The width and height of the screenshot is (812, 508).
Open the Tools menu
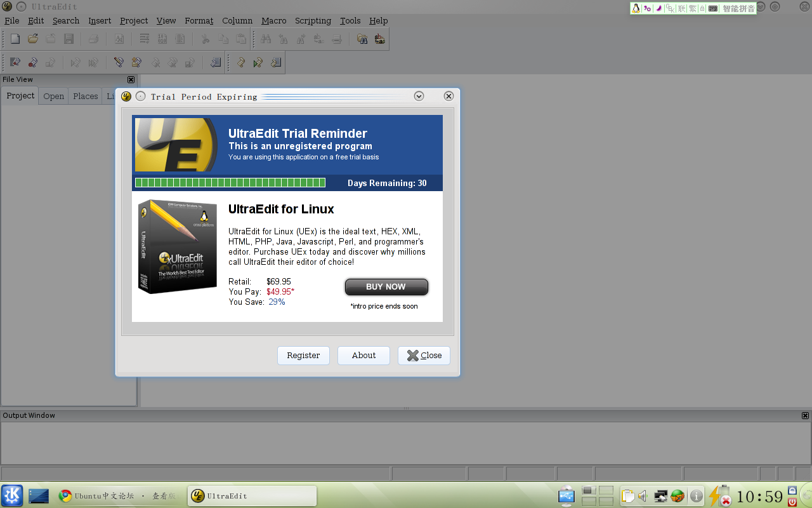(x=350, y=20)
